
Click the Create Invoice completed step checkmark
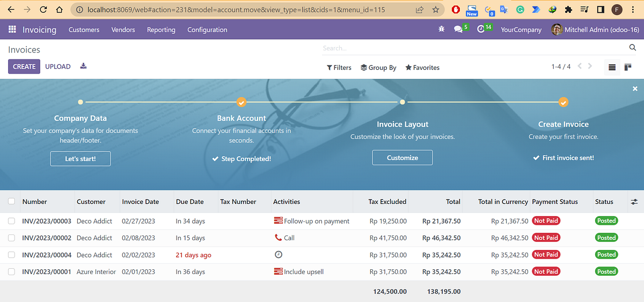563,102
